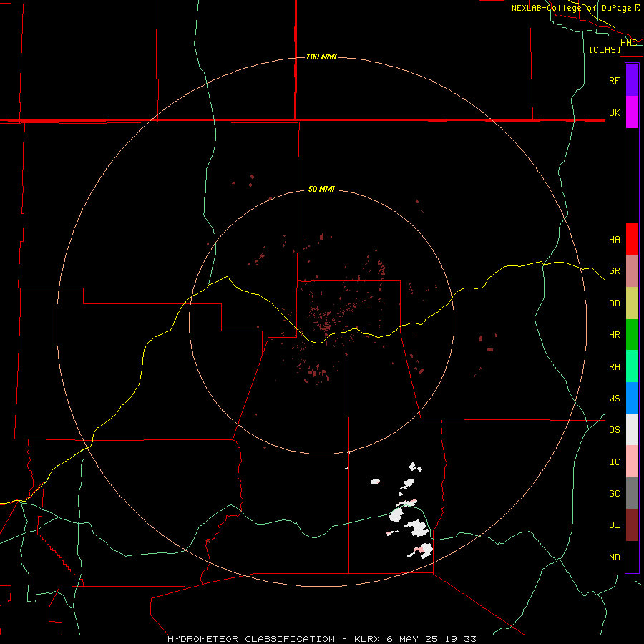Click the 'UK' legend label
The image size is (644, 644).
pos(615,113)
